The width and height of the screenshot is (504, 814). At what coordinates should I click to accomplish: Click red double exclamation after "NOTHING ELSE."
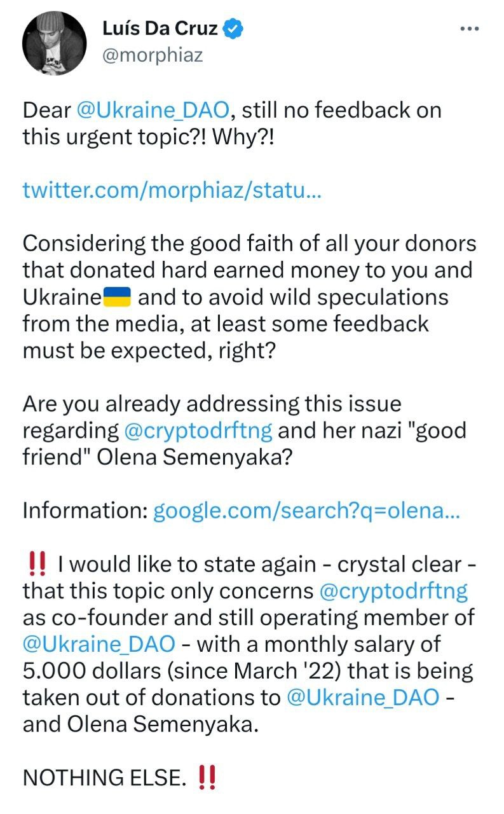207,776
